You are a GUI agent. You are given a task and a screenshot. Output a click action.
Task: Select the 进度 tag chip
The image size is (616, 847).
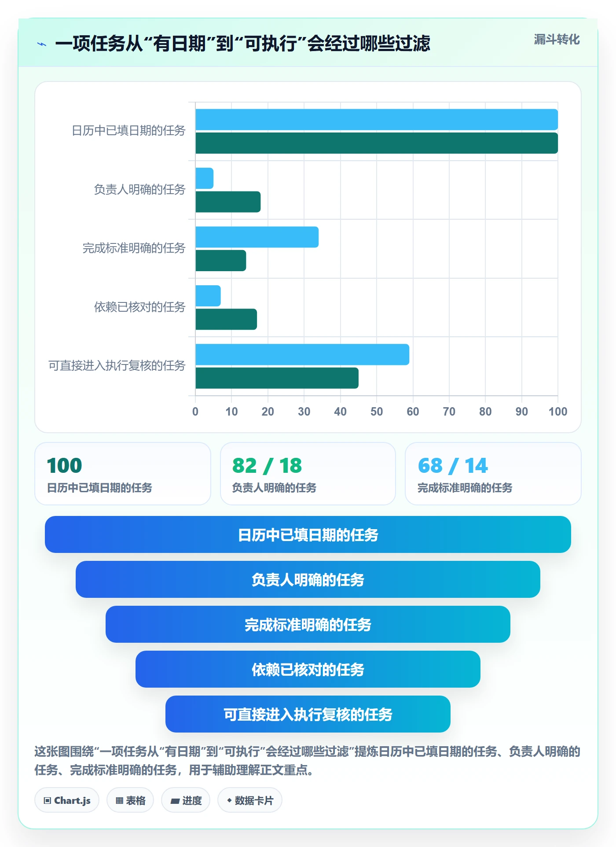point(186,800)
